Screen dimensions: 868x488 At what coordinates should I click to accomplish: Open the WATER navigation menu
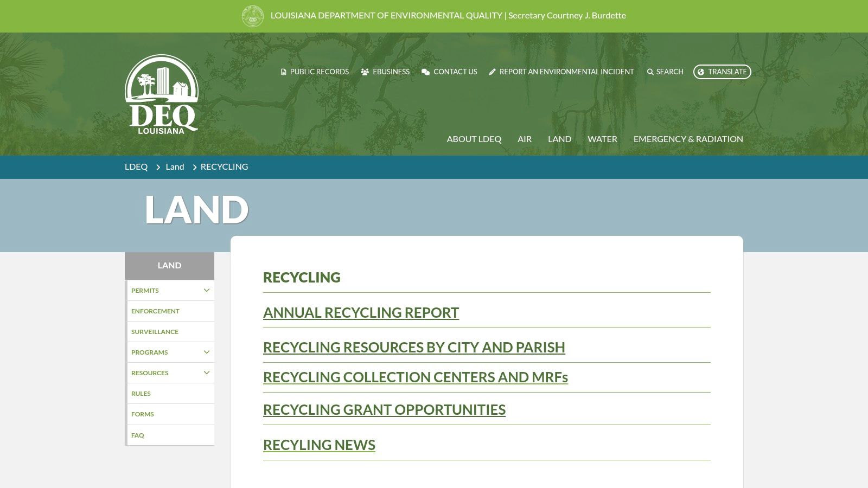pyautogui.click(x=602, y=139)
